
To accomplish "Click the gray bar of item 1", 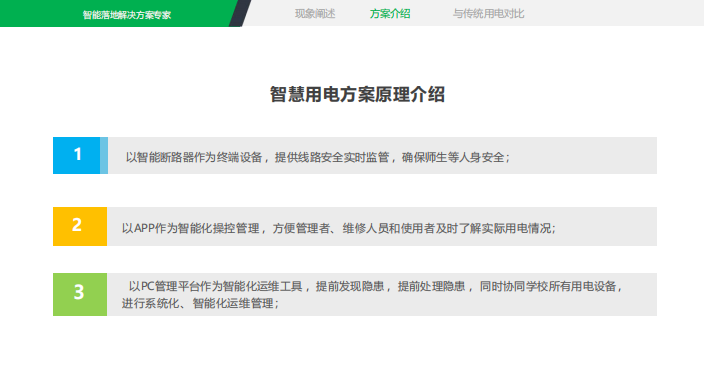I will pyautogui.click(x=382, y=155).
